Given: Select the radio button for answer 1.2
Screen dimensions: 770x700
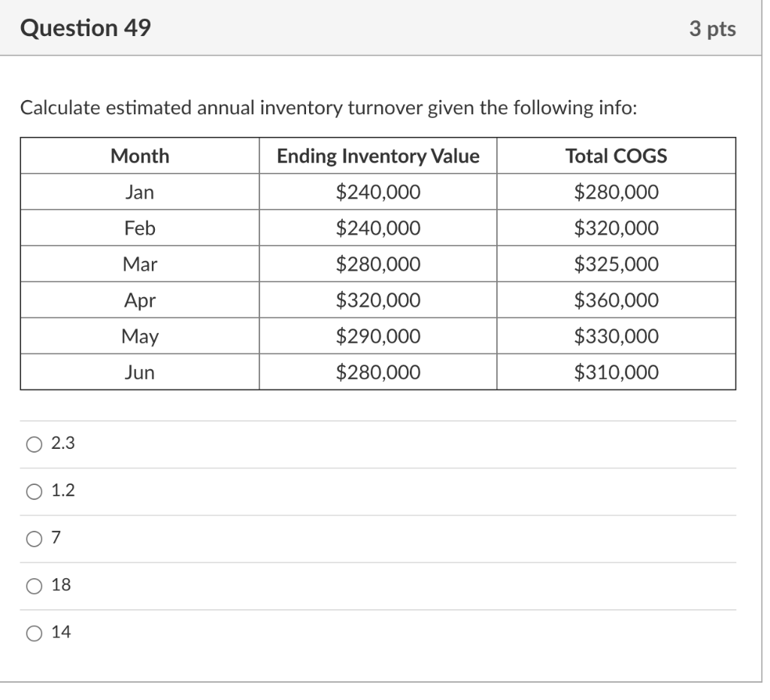Looking at the screenshot, I should click(x=33, y=491).
